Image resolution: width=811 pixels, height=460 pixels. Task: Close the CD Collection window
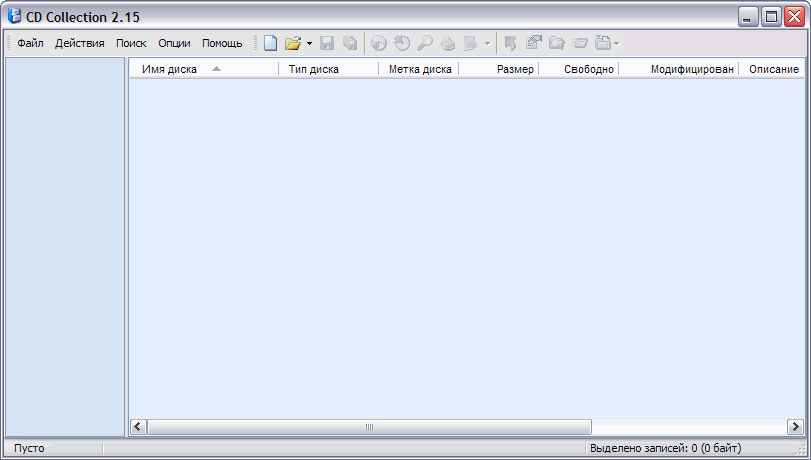click(x=794, y=17)
